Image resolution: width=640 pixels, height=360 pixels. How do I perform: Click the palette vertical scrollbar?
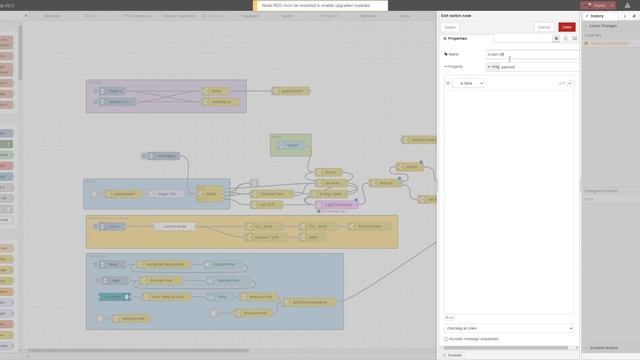tap(20, 53)
